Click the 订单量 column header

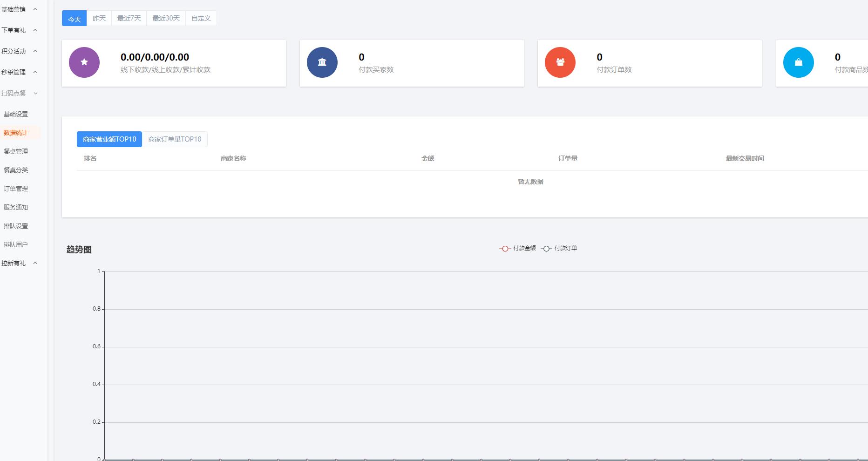point(568,158)
